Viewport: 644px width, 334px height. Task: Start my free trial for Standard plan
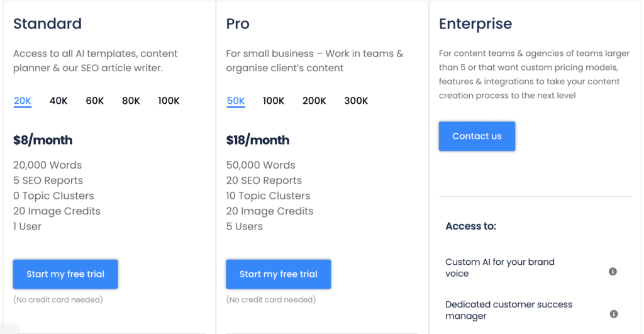[65, 274]
